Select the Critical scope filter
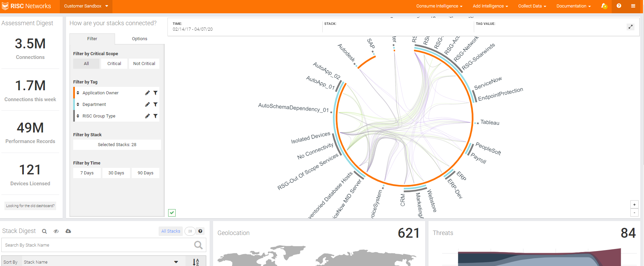 [x=114, y=64]
